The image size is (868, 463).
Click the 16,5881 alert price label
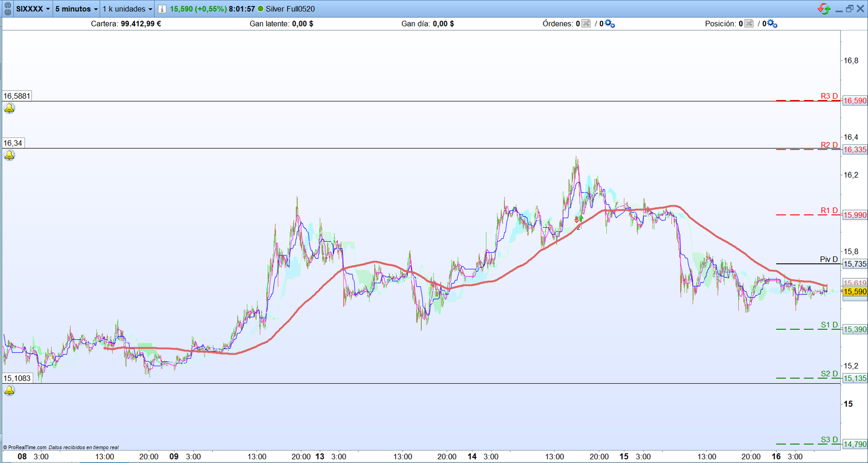tap(17, 96)
